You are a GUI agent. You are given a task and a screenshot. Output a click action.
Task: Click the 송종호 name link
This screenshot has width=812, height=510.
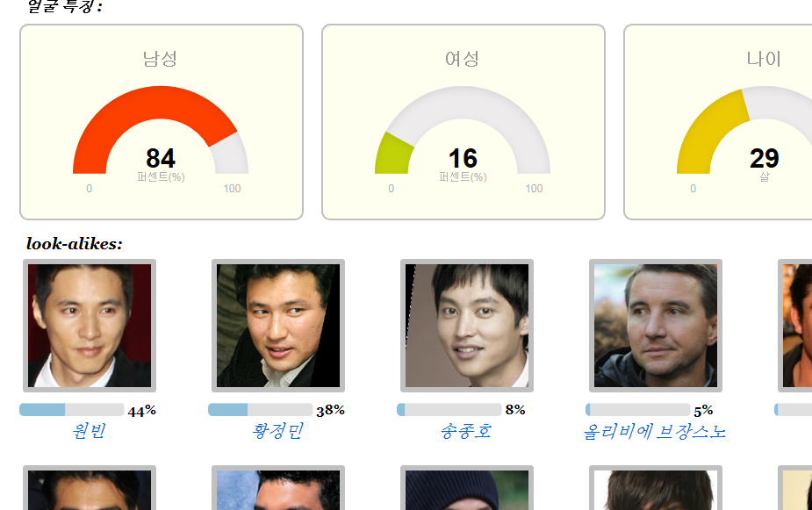[466, 431]
